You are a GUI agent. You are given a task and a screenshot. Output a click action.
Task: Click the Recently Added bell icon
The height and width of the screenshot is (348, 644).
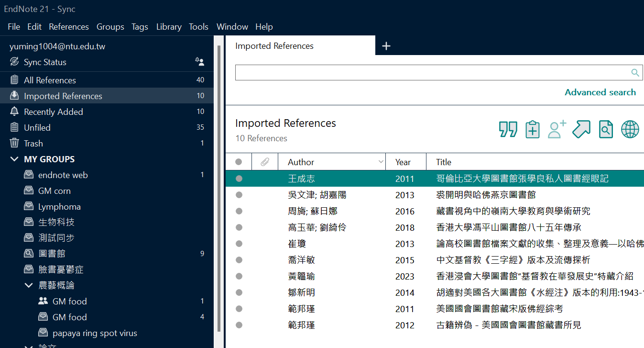[14, 112]
